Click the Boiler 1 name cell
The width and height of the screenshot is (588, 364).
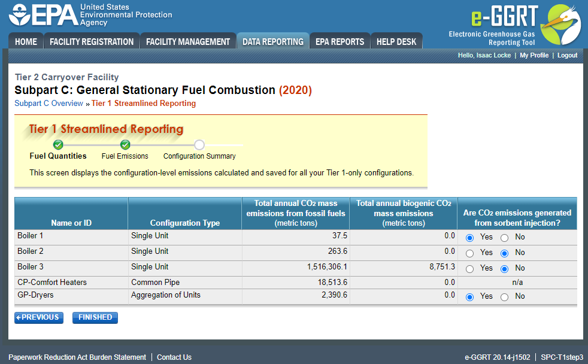click(71, 237)
